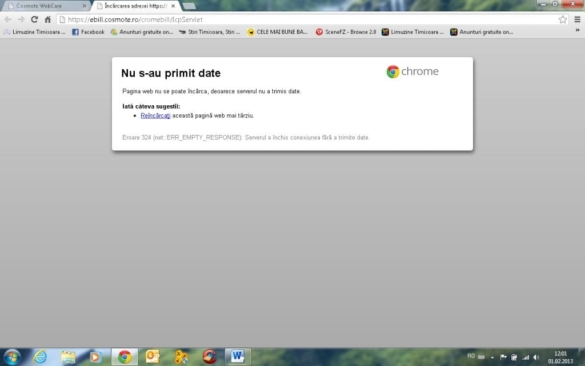The width and height of the screenshot is (585, 366).
Task: Click the Chrome taskbar button
Action: [x=125, y=357]
